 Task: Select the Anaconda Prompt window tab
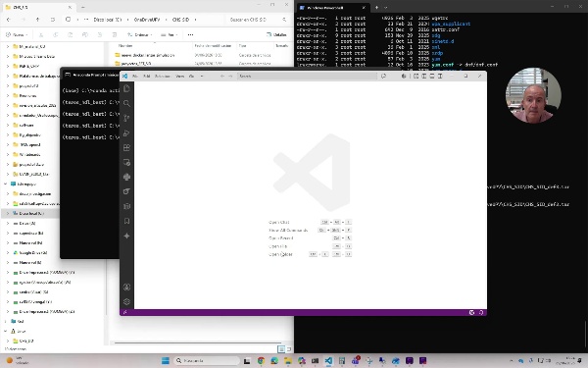(x=91, y=75)
